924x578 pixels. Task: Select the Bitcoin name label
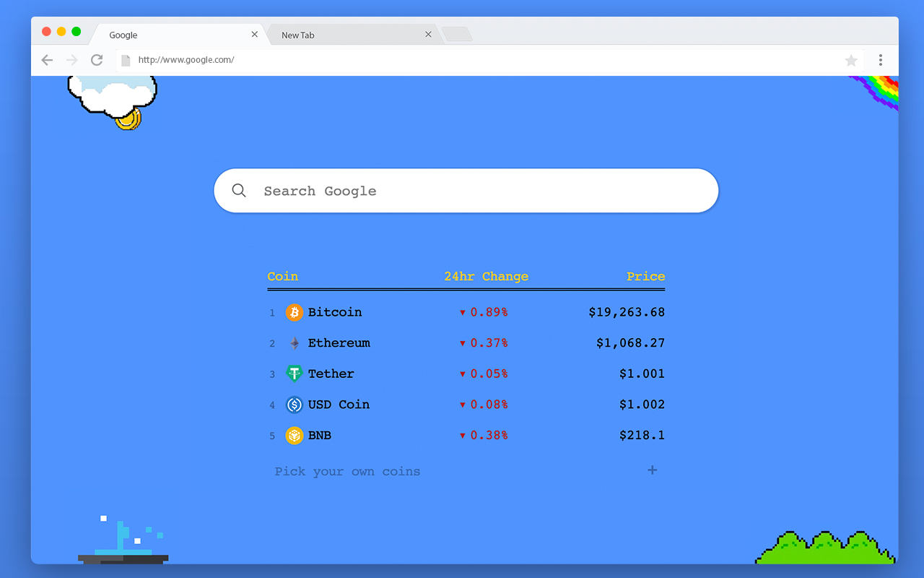click(335, 312)
